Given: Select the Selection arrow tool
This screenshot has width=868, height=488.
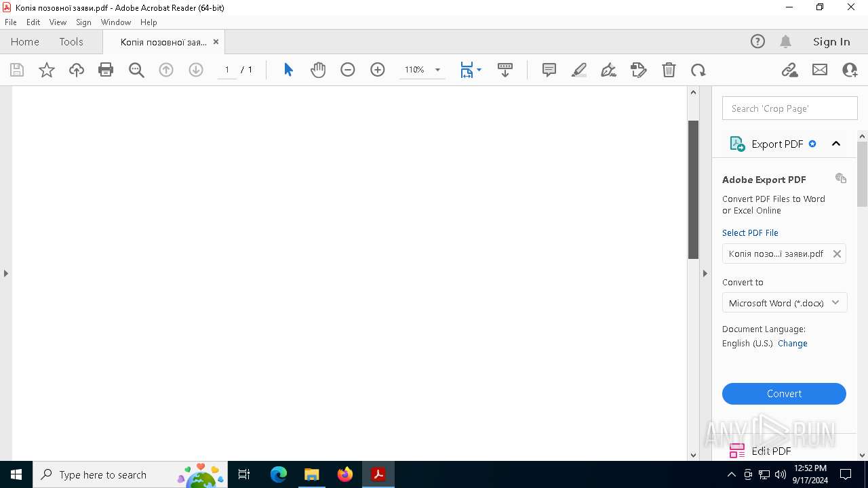Looking at the screenshot, I should tap(288, 70).
